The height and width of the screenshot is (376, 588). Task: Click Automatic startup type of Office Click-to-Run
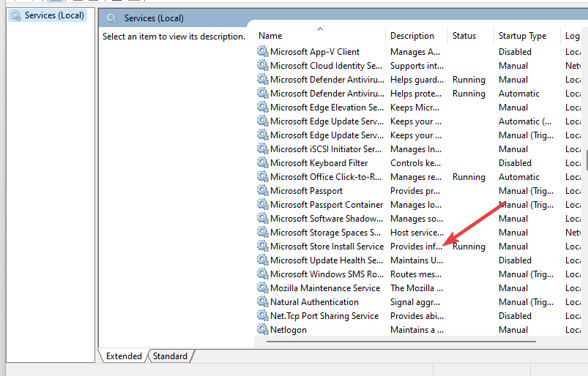519,177
